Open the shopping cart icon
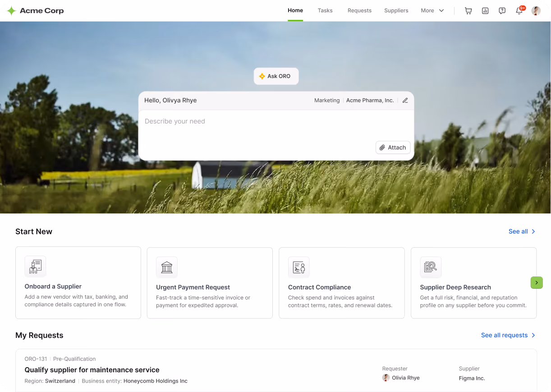551x392 pixels. point(468,11)
